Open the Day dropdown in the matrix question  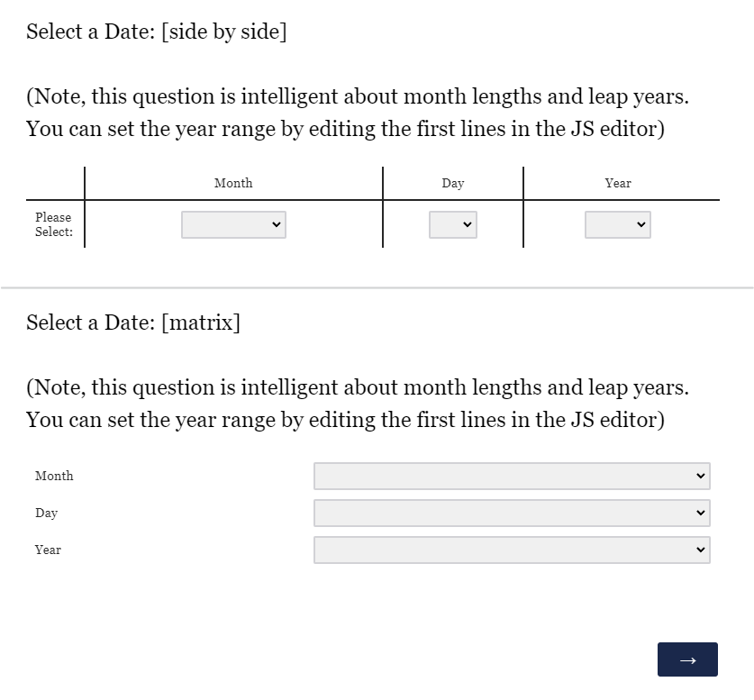coord(512,513)
